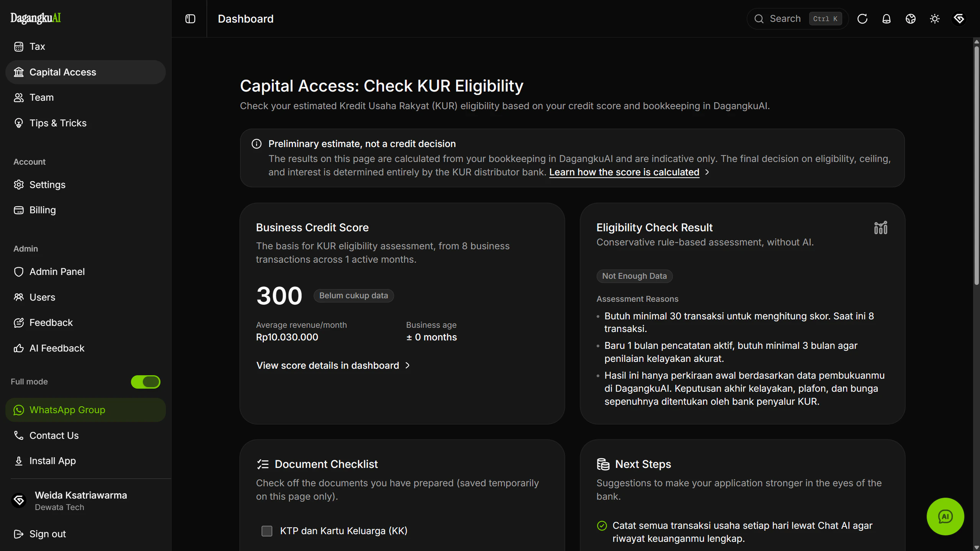Click the Document Checklist list icon
This screenshot has width=980, height=551.
pyautogui.click(x=263, y=464)
